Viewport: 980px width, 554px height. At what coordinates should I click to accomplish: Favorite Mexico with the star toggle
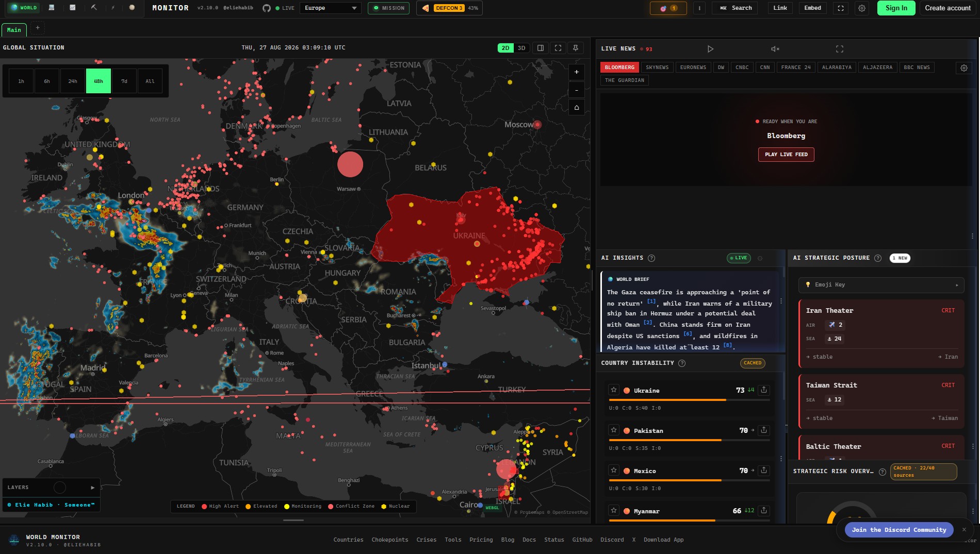614,471
